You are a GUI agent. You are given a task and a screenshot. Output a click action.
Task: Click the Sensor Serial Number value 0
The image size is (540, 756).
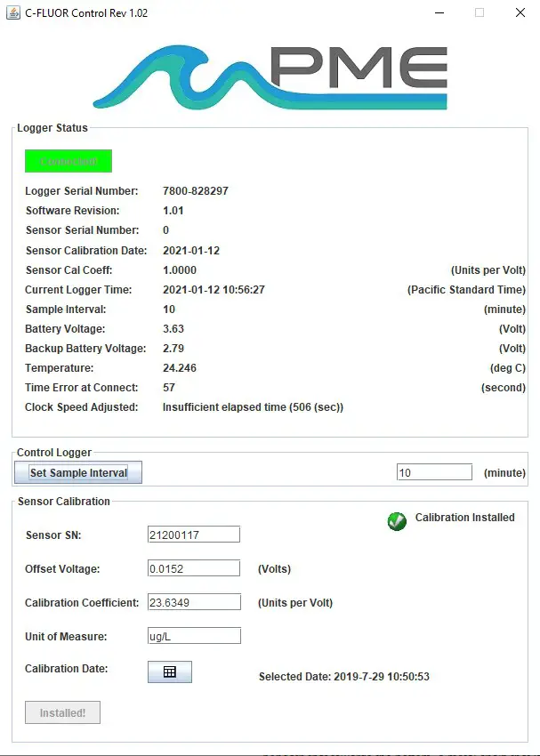click(165, 230)
